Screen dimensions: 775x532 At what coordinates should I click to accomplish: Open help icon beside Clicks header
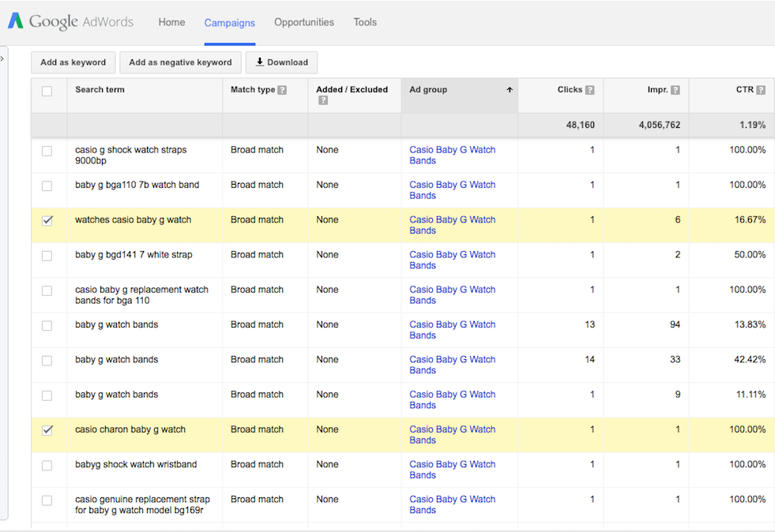pyautogui.click(x=589, y=90)
